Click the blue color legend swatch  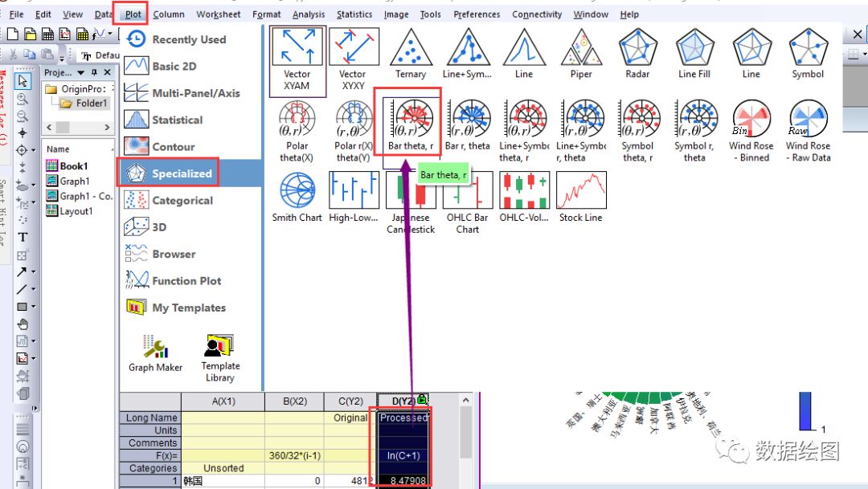tap(805, 411)
